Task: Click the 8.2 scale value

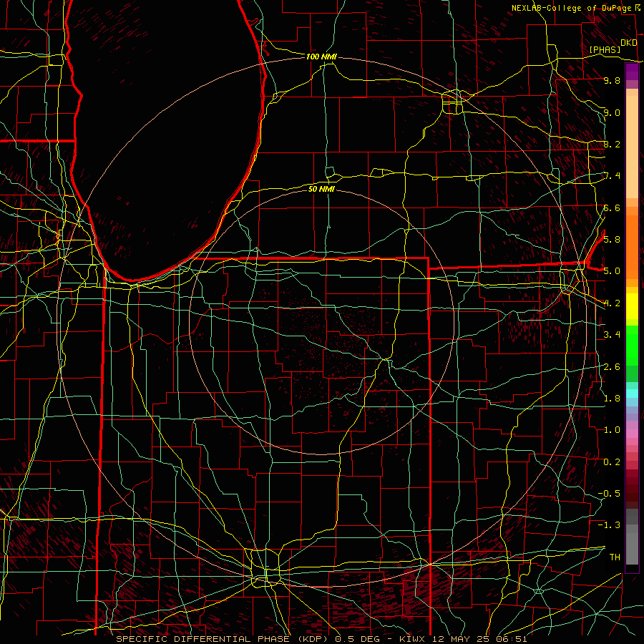Action: pyautogui.click(x=612, y=144)
